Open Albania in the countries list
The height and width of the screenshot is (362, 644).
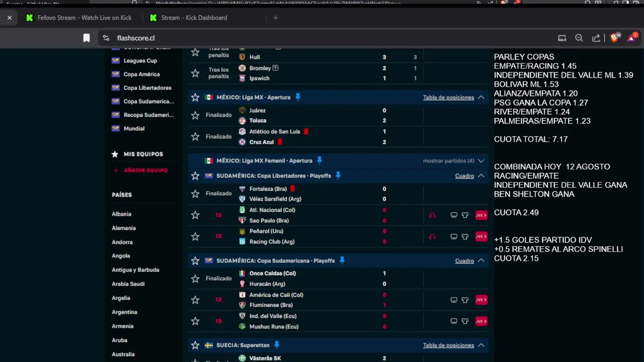point(121,214)
